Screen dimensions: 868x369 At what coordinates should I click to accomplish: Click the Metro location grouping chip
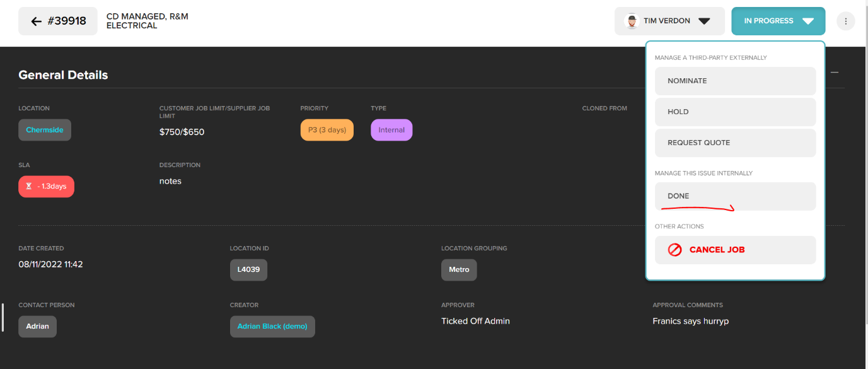(459, 269)
